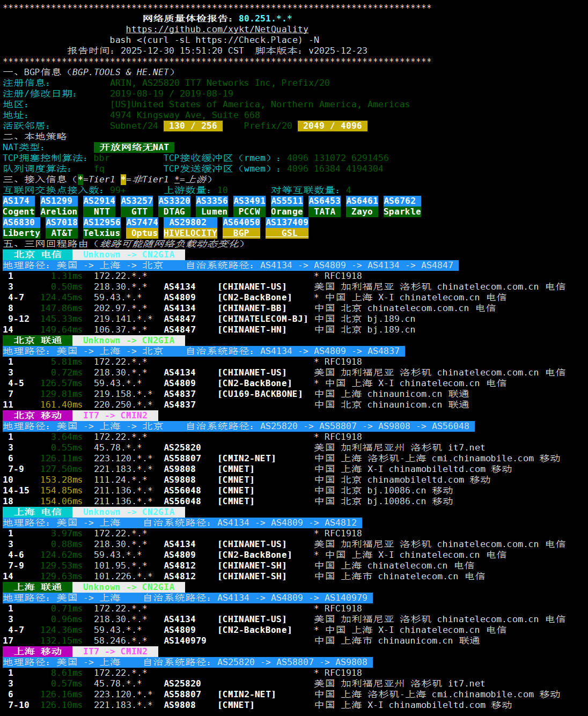Click the 上海 移动 route header
This screenshot has height=716, width=588.
[x=37, y=651]
